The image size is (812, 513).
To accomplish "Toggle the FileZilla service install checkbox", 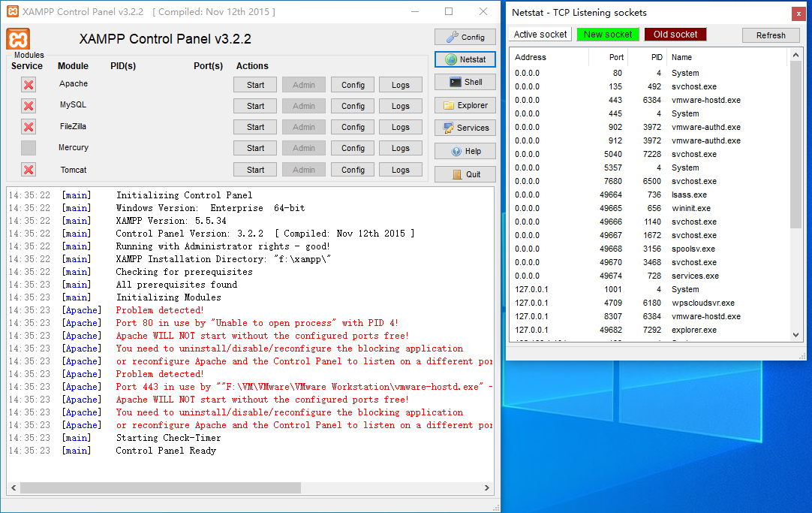I will 29,127.
